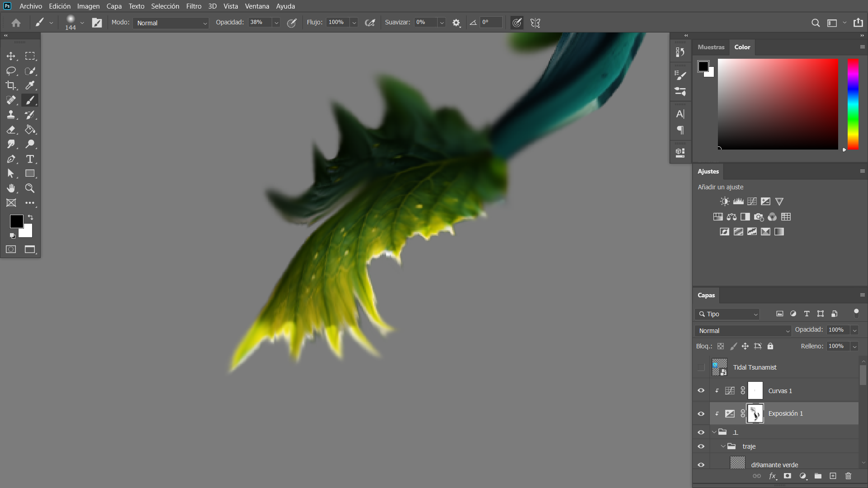Open the Ventana menu
The image size is (868, 488).
tap(257, 6)
